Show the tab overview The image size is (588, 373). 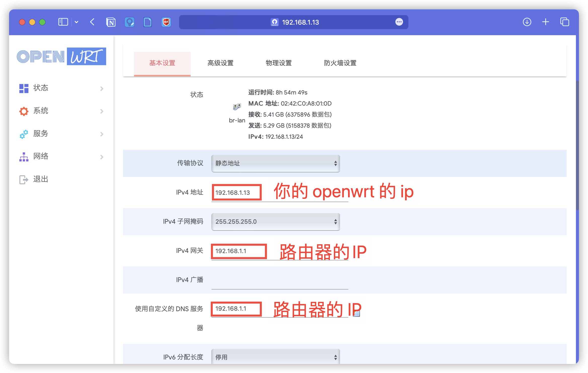coord(565,22)
